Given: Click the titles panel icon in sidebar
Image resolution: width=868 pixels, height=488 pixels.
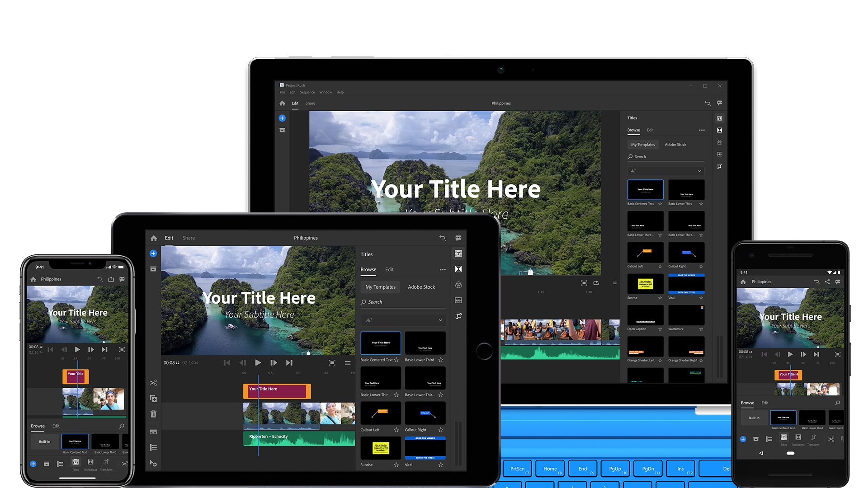Looking at the screenshot, I should click(720, 117).
